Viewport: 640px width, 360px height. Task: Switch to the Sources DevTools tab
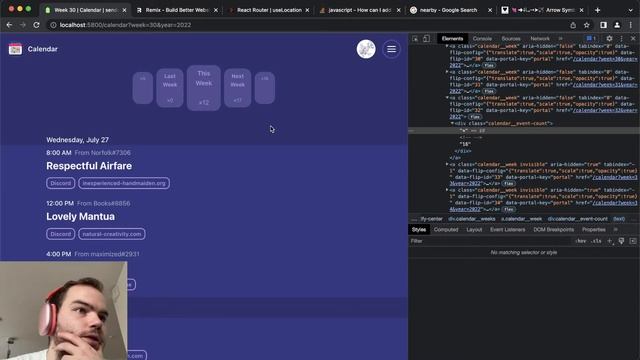coord(511,38)
